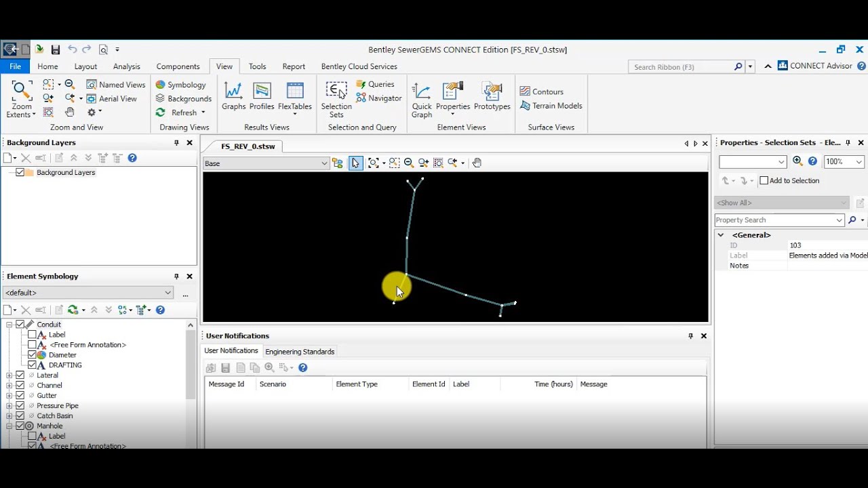868x488 pixels.
Task: Pin the Background Layers panel
Action: click(176, 142)
